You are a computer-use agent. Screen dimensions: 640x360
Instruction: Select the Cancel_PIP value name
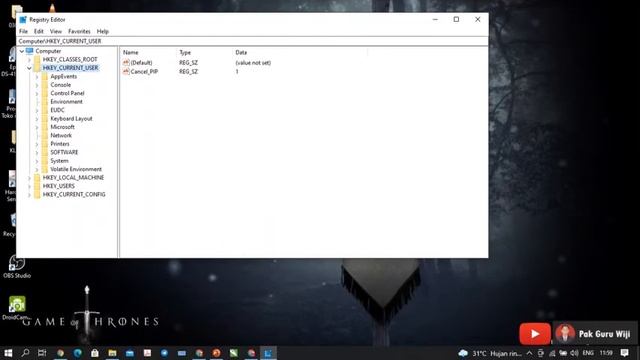(x=144, y=71)
